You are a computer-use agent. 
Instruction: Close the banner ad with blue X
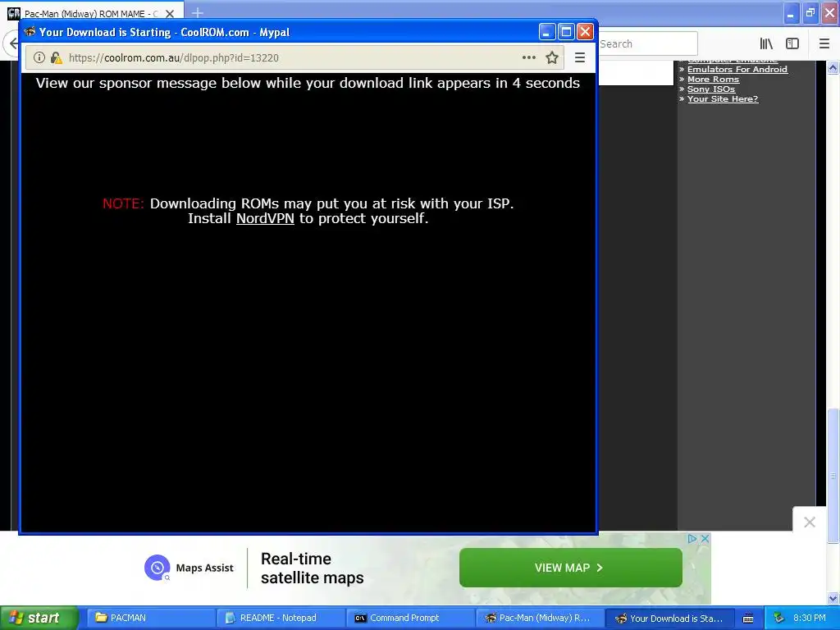click(x=705, y=538)
